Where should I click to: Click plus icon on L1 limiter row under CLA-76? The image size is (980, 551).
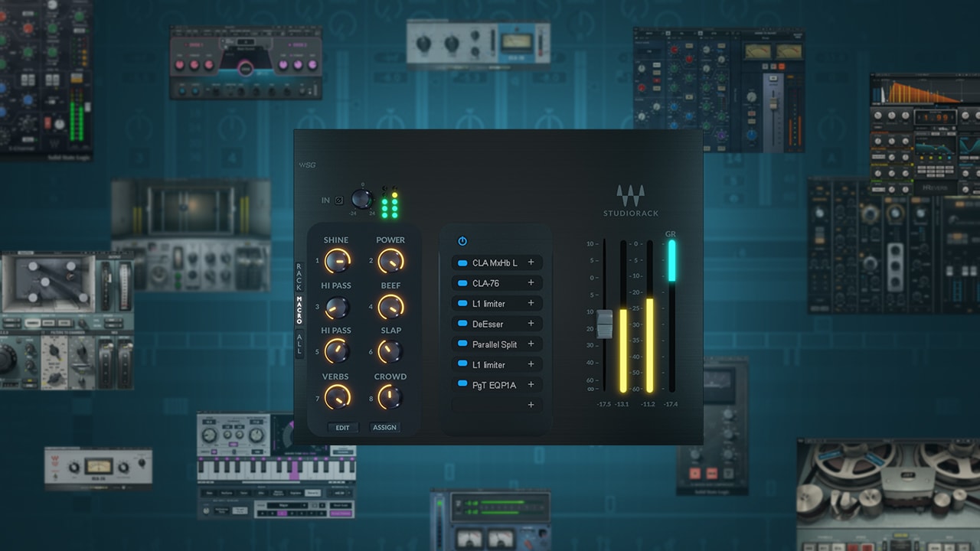pos(531,304)
